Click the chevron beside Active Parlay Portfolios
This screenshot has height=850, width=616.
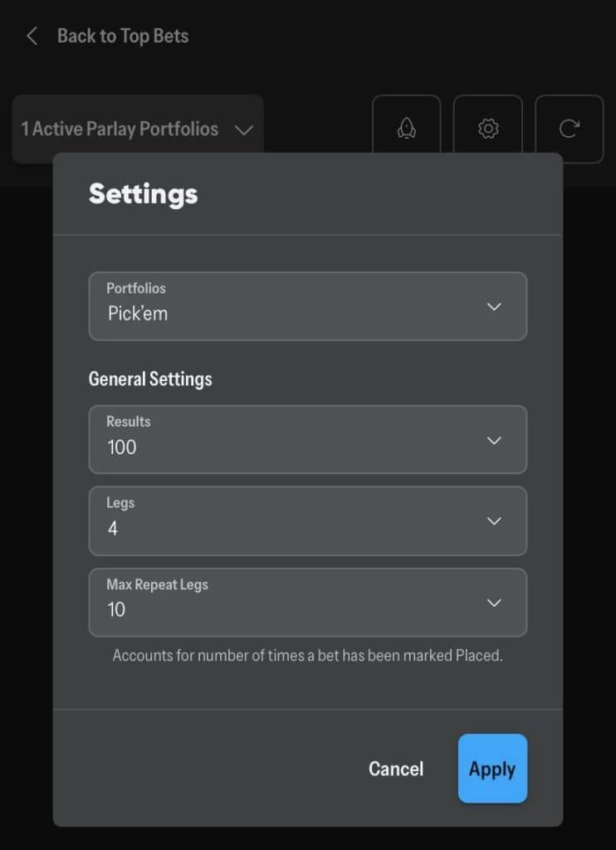click(x=243, y=129)
